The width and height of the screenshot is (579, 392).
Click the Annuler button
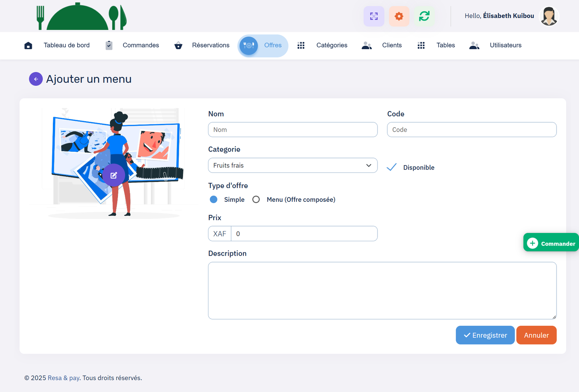[536, 335]
